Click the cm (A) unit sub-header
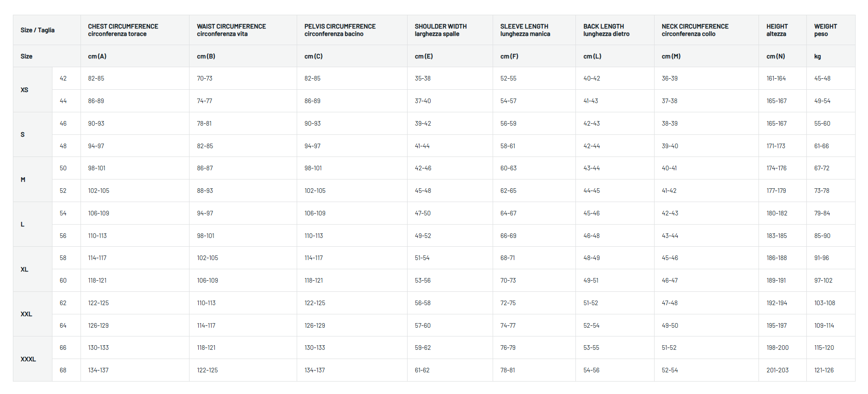The height and width of the screenshot is (394, 868). (97, 56)
